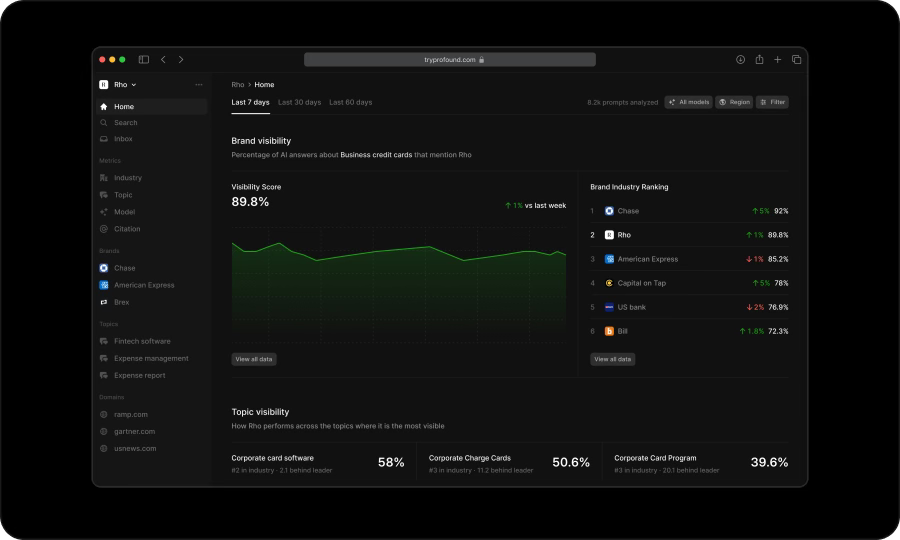Open usnews.com domain
The height and width of the screenshot is (540, 900).
[x=152, y=449]
